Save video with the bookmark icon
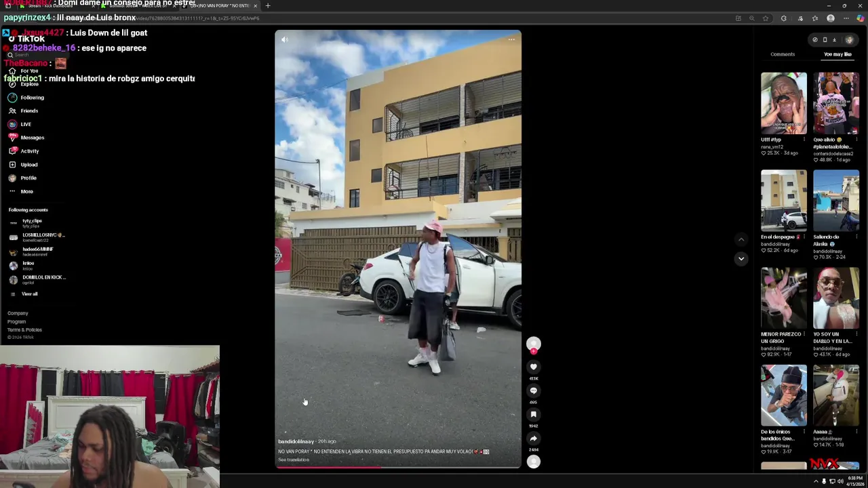Image resolution: width=868 pixels, height=488 pixels. [534, 414]
